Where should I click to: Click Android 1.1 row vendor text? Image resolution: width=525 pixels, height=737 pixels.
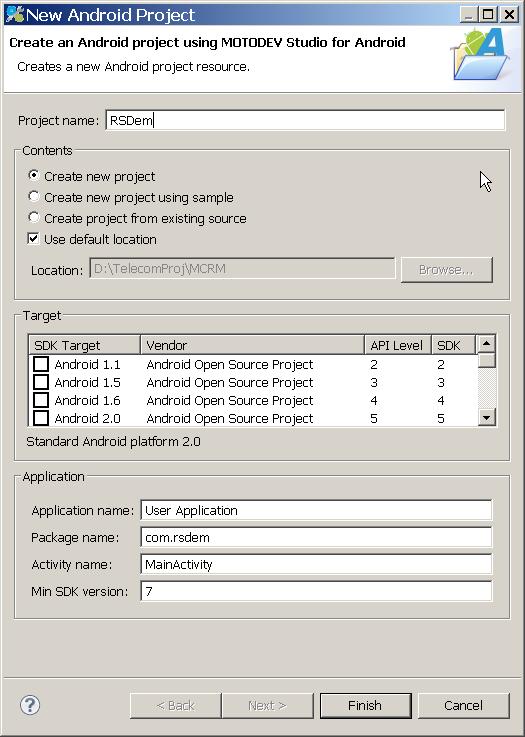(x=229, y=364)
